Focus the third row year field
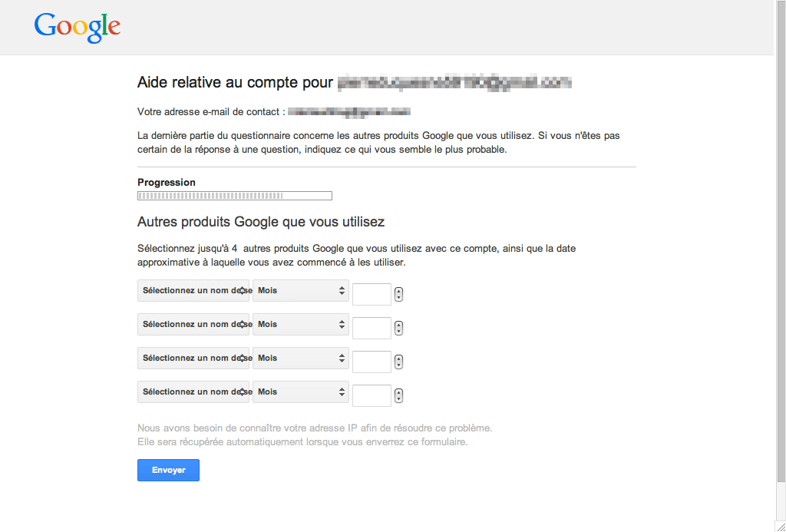The width and height of the screenshot is (786, 532). coord(372,362)
